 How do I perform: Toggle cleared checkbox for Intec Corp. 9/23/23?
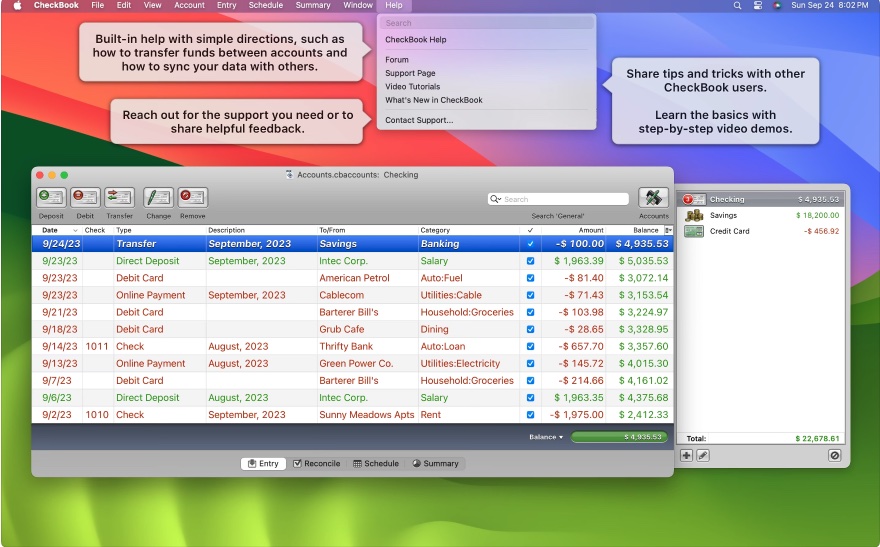(x=530, y=261)
